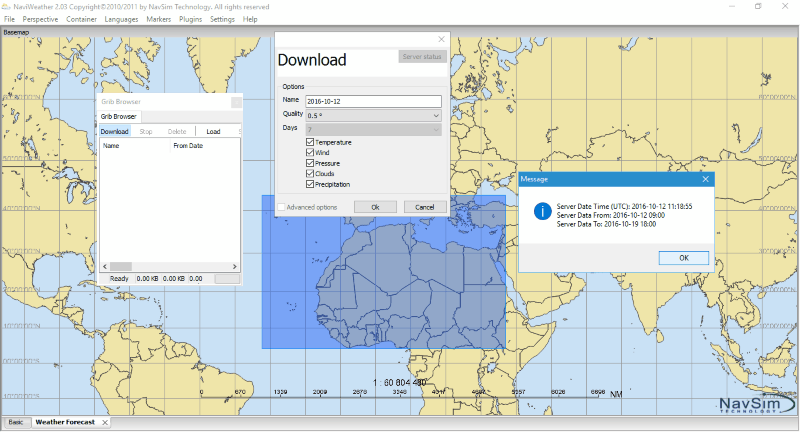
Task: Click the Grib Browser horizontal scrollbar thumb
Action: point(121,266)
